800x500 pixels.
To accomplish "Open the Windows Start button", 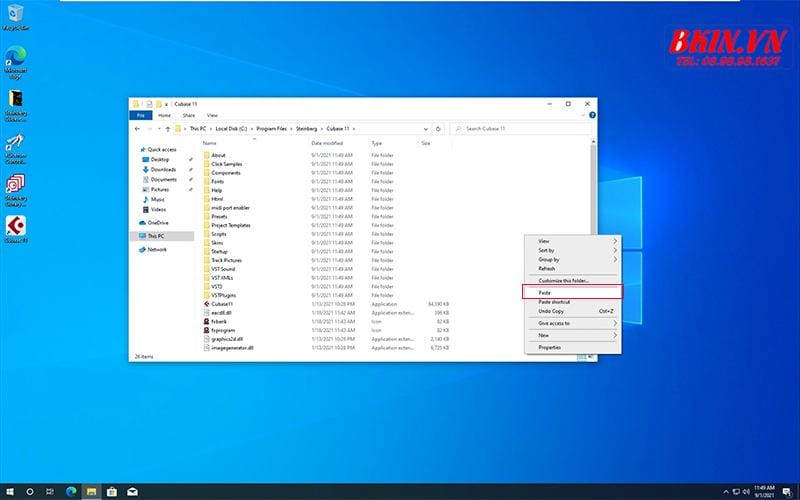I will [x=9, y=492].
